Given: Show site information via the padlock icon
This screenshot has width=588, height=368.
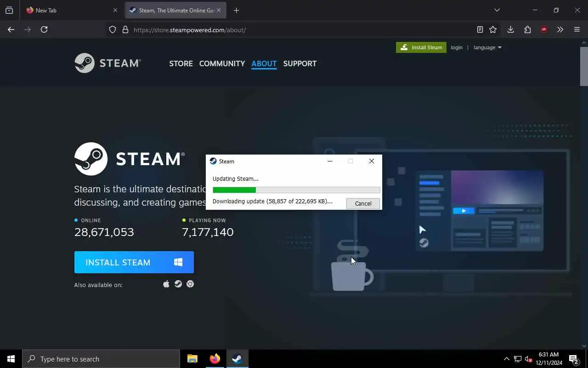Looking at the screenshot, I should (x=125, y=30).
